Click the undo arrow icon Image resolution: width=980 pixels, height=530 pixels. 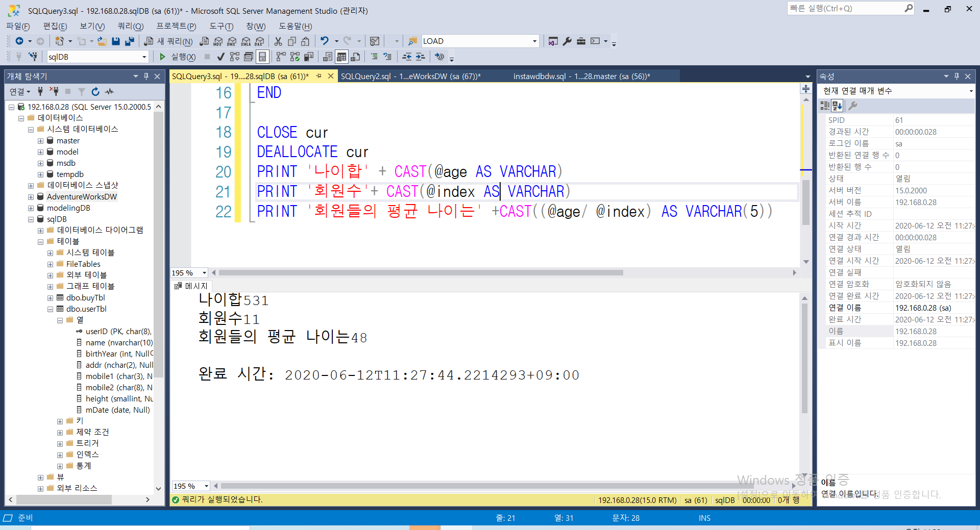(325, 41)
